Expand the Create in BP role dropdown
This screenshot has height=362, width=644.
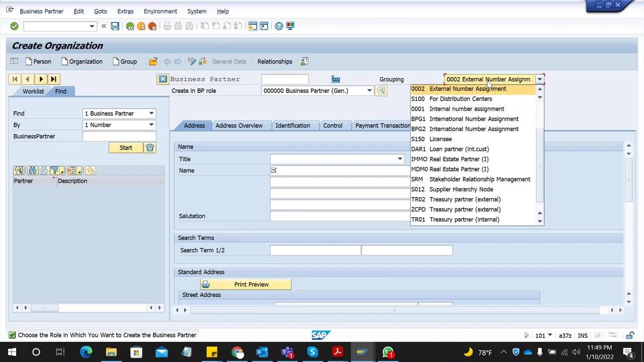pyautogui.click(x=369, y=90)
